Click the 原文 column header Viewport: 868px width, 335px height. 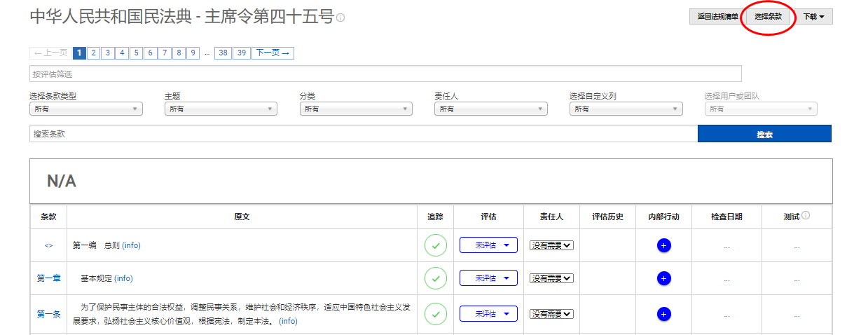click(242, 217)
